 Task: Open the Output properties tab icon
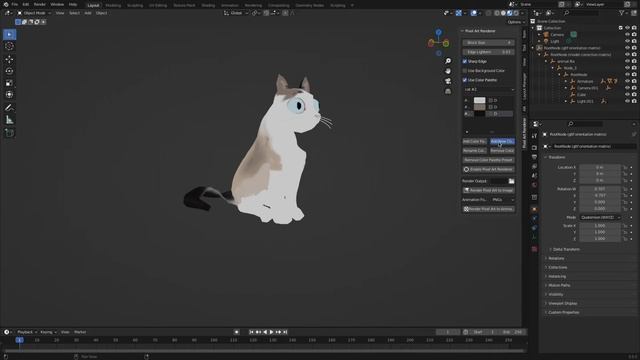point(534,157)
